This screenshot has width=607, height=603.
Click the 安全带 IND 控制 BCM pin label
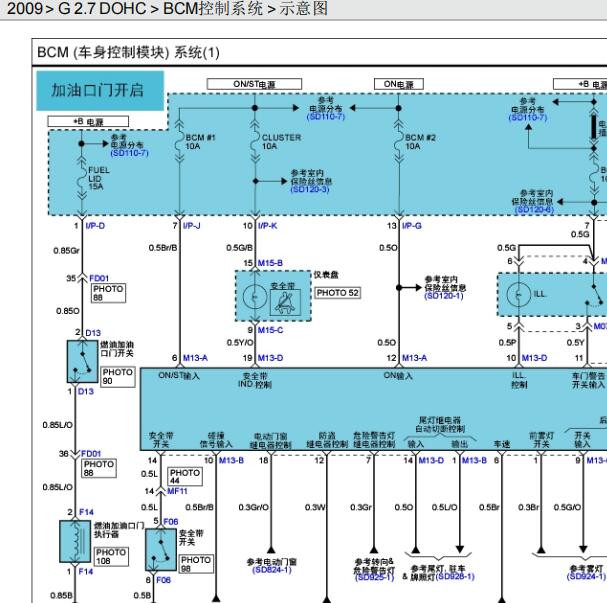[255, 380]
